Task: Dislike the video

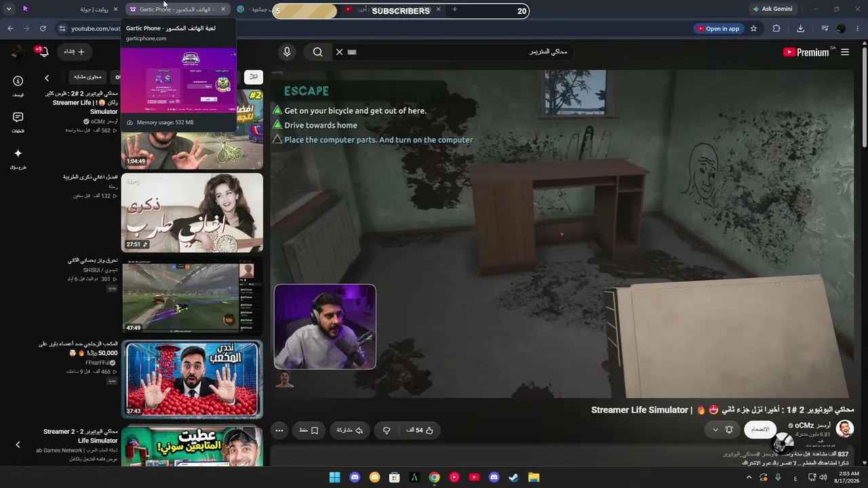Action: (x=387, y=430)
